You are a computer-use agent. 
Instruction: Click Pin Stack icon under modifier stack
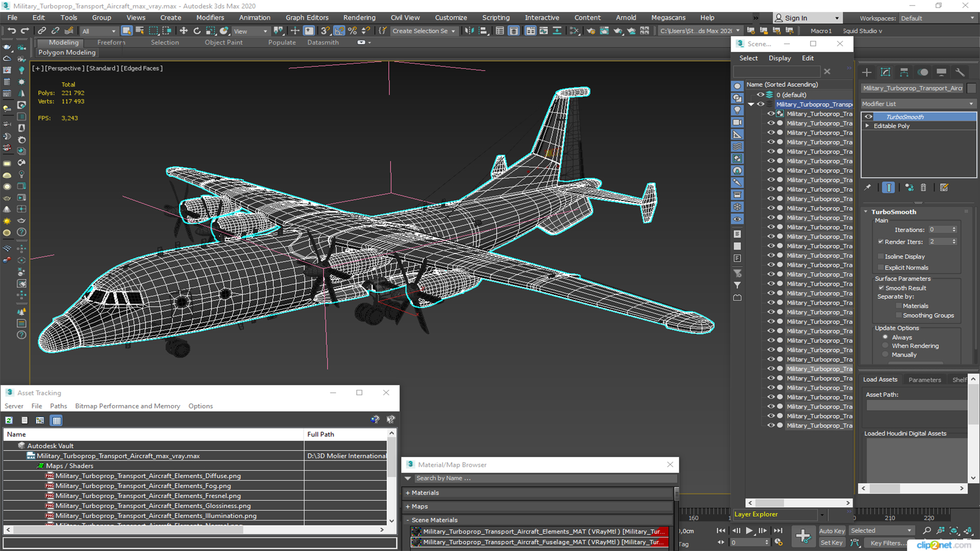[x=867, y=188]
